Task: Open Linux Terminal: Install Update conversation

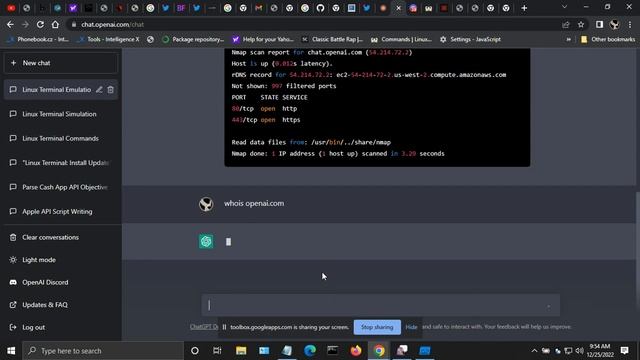Action: 61,163
